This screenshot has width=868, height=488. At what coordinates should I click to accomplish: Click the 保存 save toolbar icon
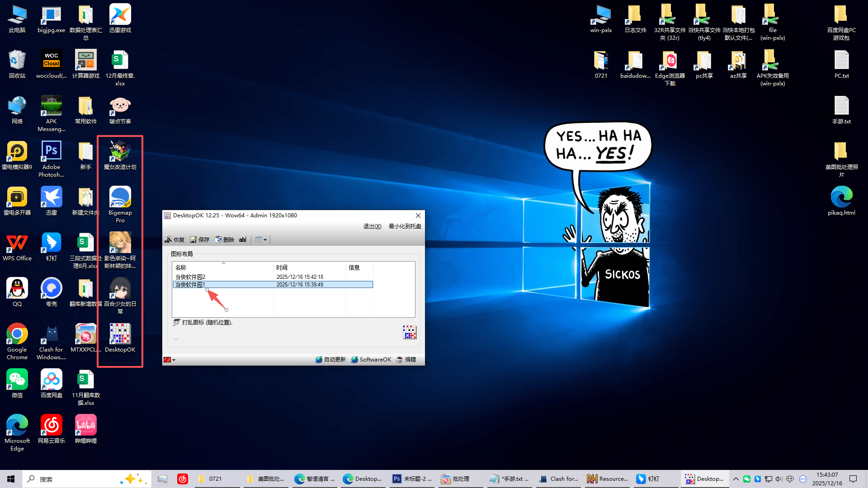click(199, 239)
